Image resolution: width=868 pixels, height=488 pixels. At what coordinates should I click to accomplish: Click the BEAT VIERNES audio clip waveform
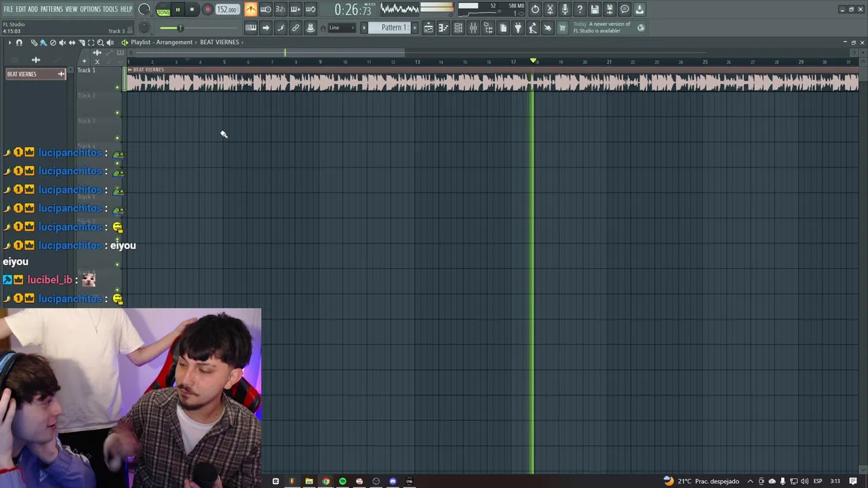493,82
